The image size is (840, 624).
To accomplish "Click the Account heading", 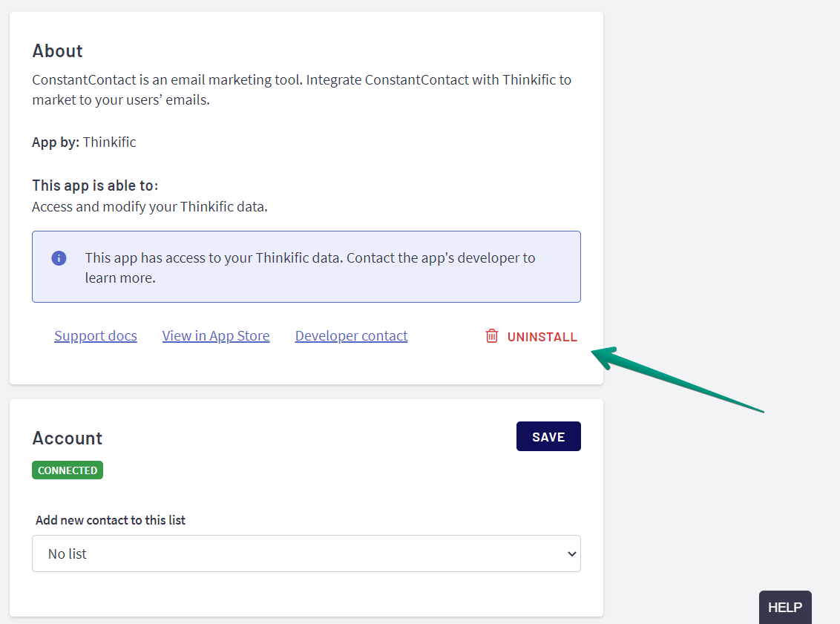I will point(67,439).
